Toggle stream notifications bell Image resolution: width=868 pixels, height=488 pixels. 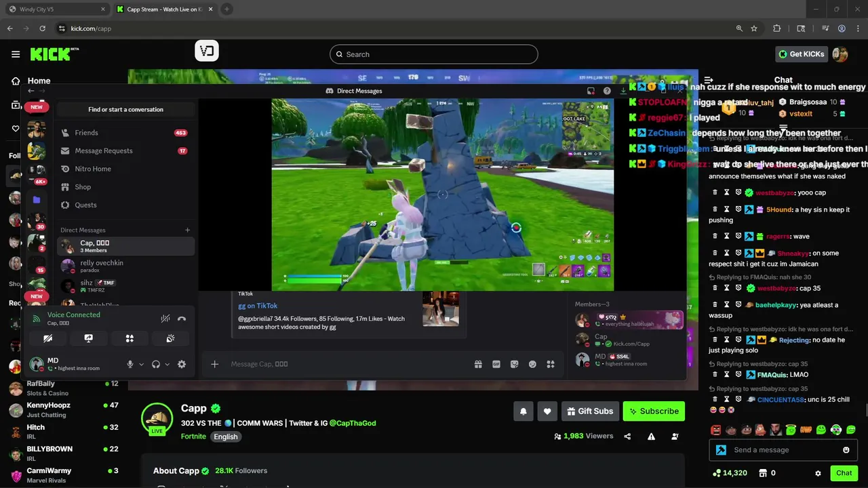click(524, 411)
